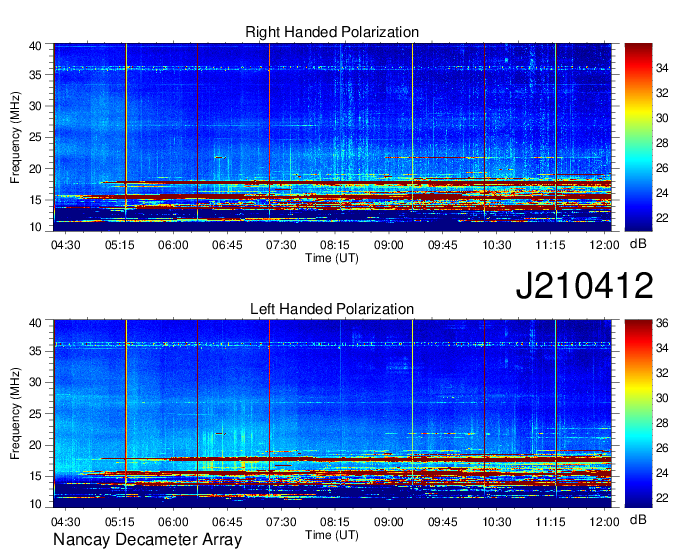Click the 40 frequency tick on top plot
Image resolution: width=680 pixels, height=552 pixels.
[35, 46]
